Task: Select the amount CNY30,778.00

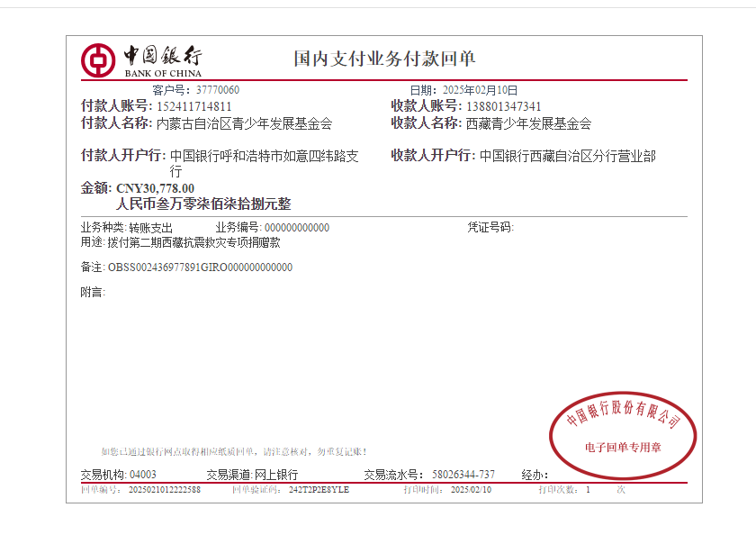Action: point(155,188)
